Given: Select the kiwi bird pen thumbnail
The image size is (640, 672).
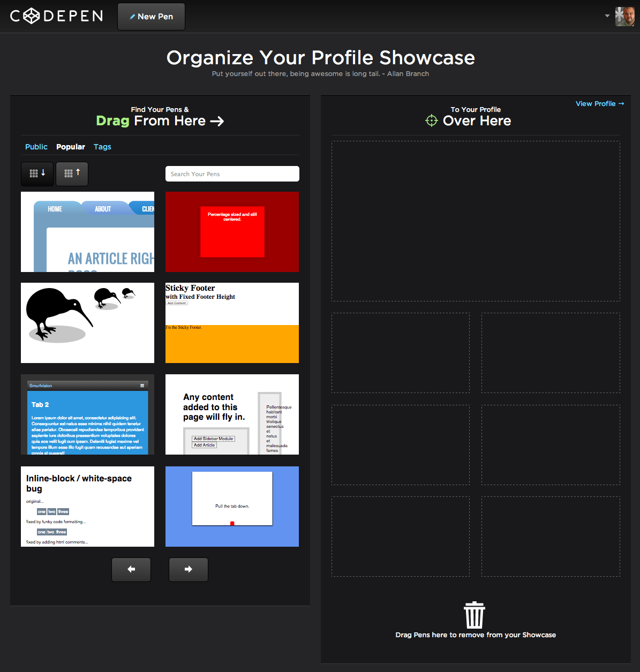Looking at the screenshot, I should coord(87,322).
